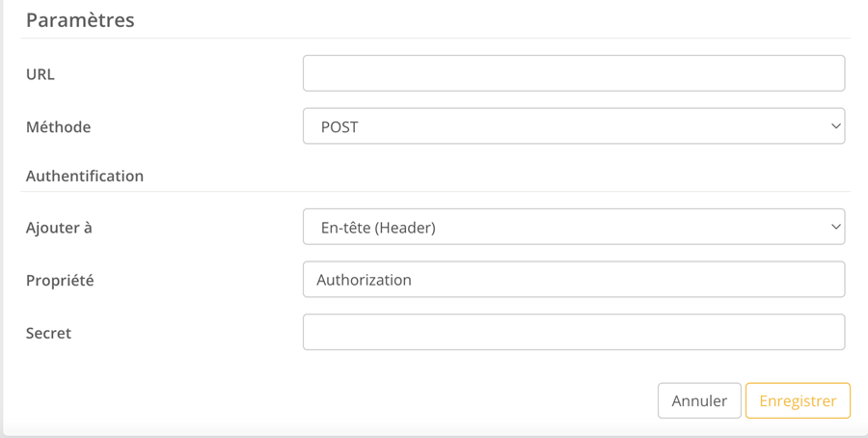Click the Méthode label text
The width and height of the screenshot is (868, 438).
coord(58,127)
